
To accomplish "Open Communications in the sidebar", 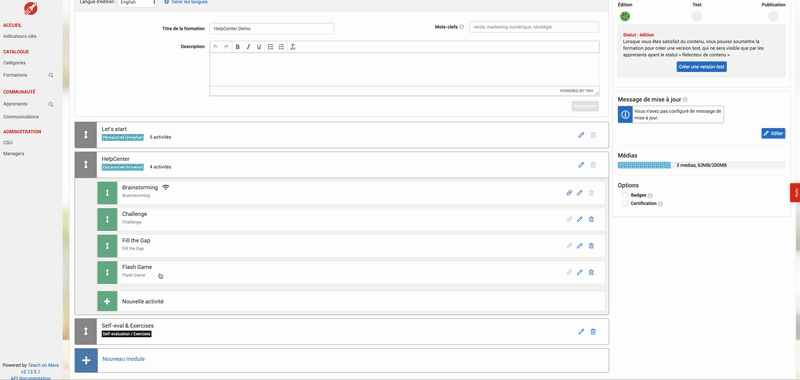I will click(x=21, y=117).
